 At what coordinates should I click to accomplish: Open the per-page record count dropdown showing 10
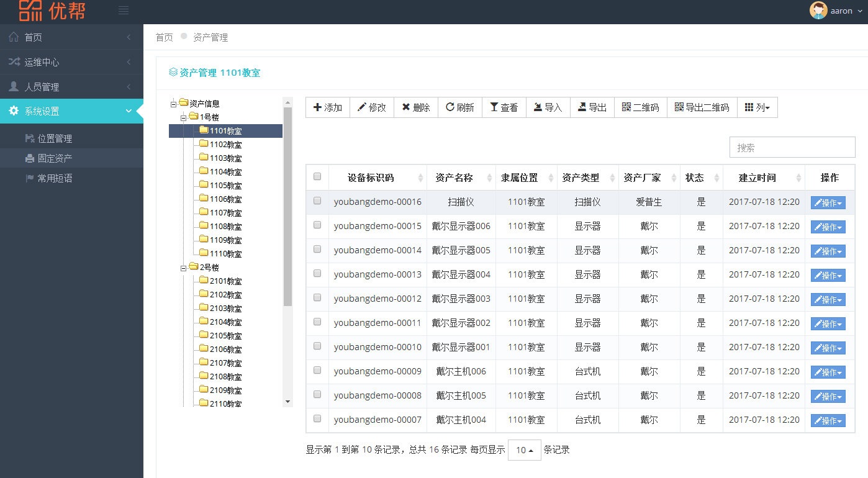524,449
